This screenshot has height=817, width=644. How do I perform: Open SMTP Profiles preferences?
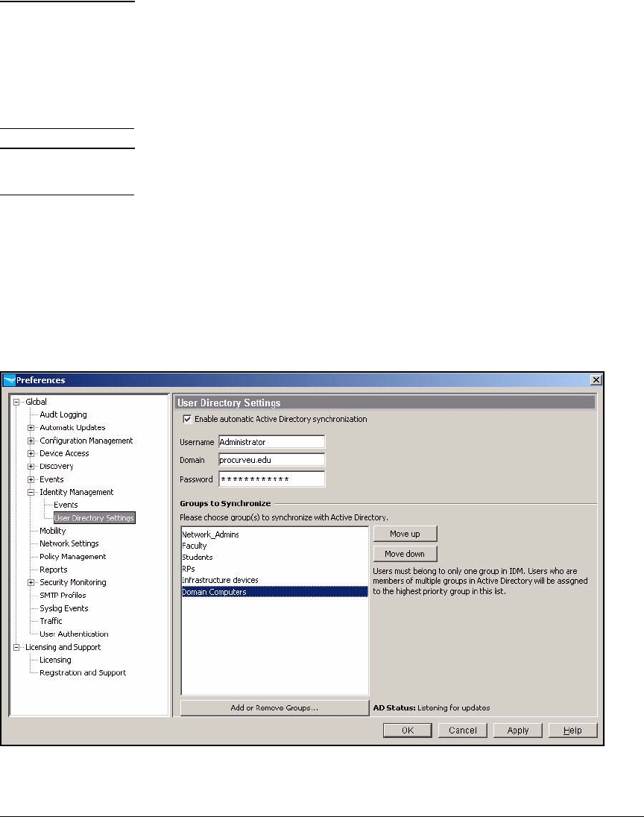click(x=63, y=595)
